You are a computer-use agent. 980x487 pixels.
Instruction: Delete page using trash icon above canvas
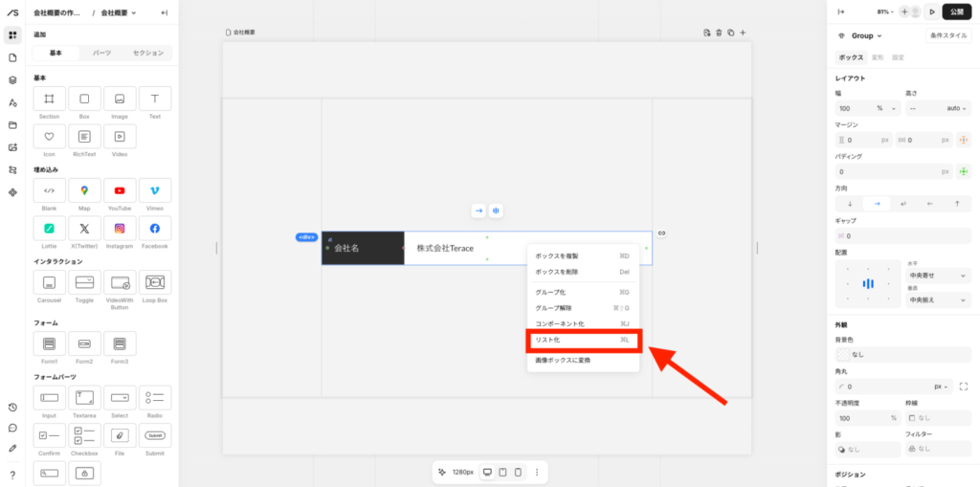(x=719, y=33)
